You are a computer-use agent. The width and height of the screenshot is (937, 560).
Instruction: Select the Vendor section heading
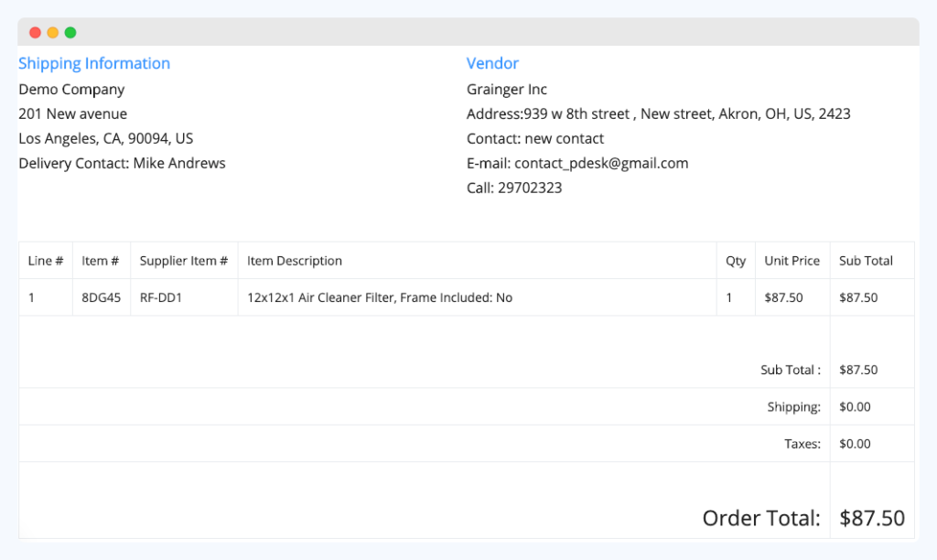point(492,62)
